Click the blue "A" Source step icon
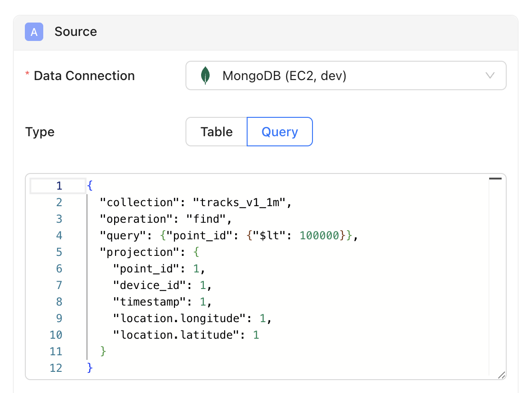 click(x=34, y=32)
